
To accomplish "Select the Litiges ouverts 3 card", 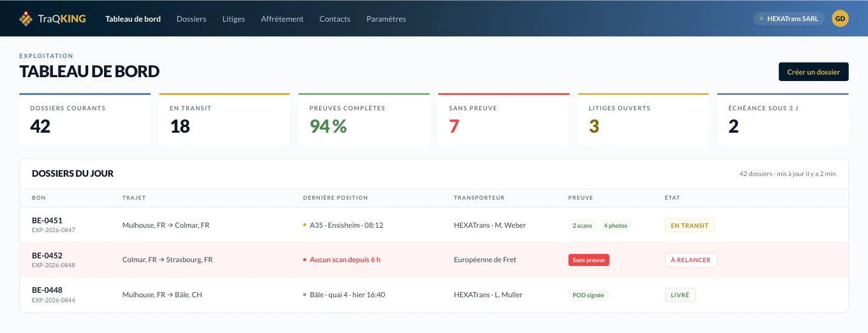I will pos(643,119).
